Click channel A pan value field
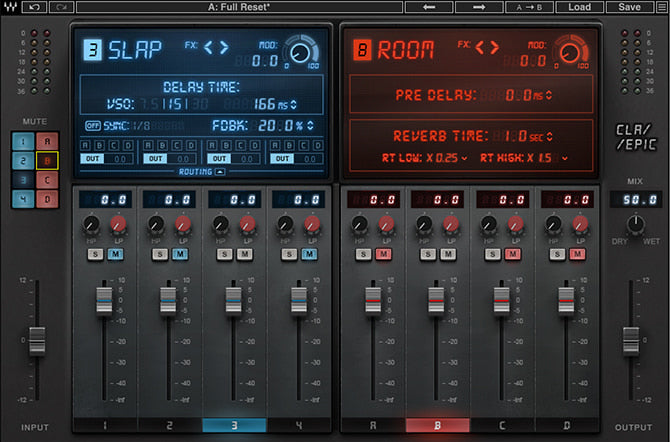This screenshot has height=442, width=670. tap(373, 200)
